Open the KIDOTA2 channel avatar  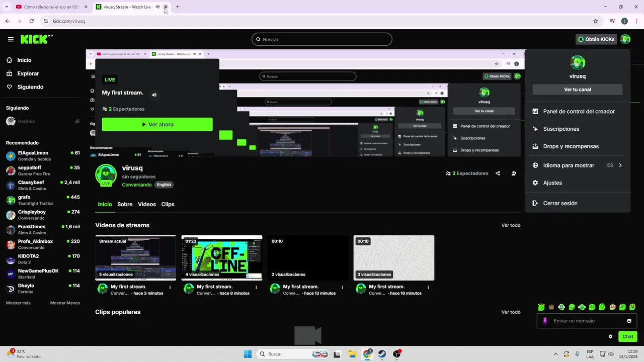pos(11,259)
